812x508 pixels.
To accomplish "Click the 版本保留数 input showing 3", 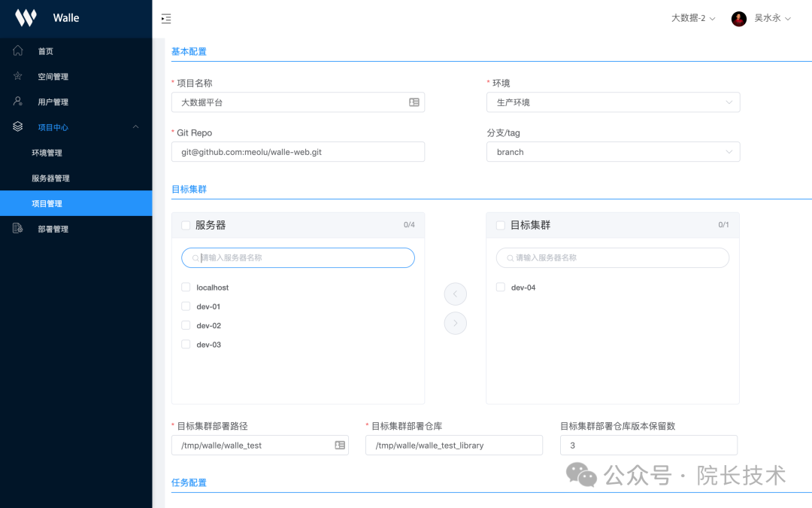I will tap(648, 446).
